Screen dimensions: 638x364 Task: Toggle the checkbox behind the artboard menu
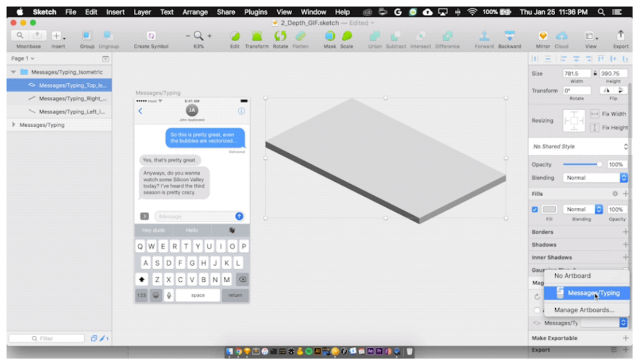coord(537,310)
